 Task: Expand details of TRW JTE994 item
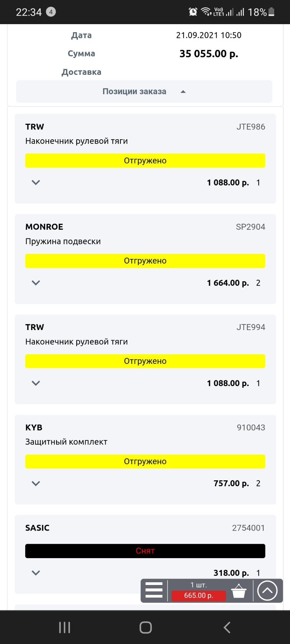pyautogui.click(x=36, y=383)
